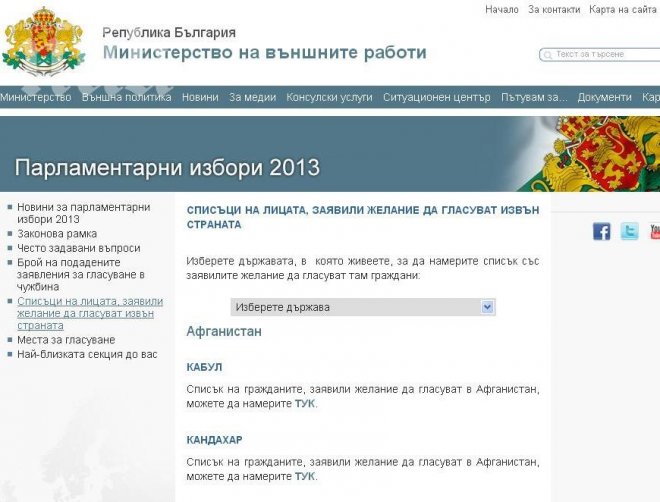The image size is (660, 502).
Task: Open the YouTube channel icon
Action: [x=655, y=231]
